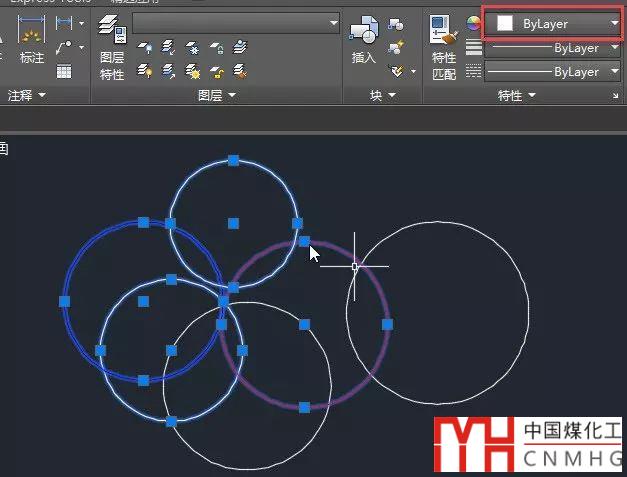The image size is (627, 477).
Task: Expand the 特性 panel title
Action: coord(517,95)
